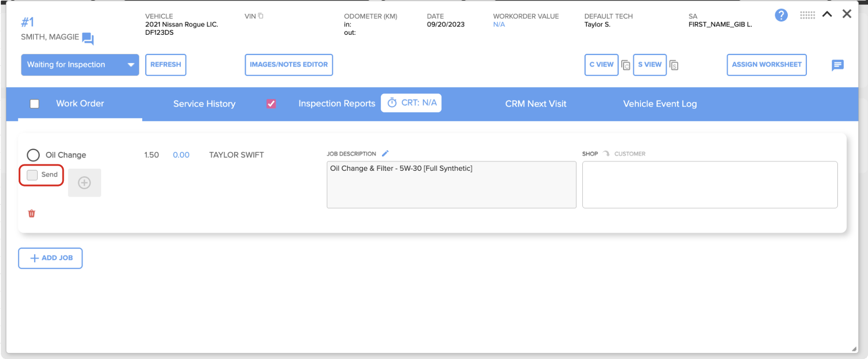Click the plus circle add item box
Viewport: 868px width, 359px height.
pos(85,183)
